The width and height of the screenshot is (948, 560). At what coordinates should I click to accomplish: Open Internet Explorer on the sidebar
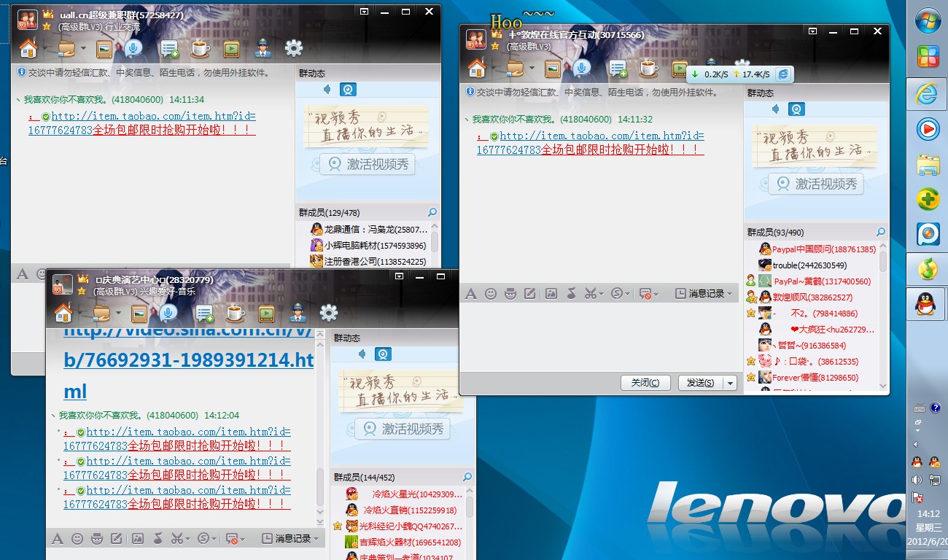[928, 93]
